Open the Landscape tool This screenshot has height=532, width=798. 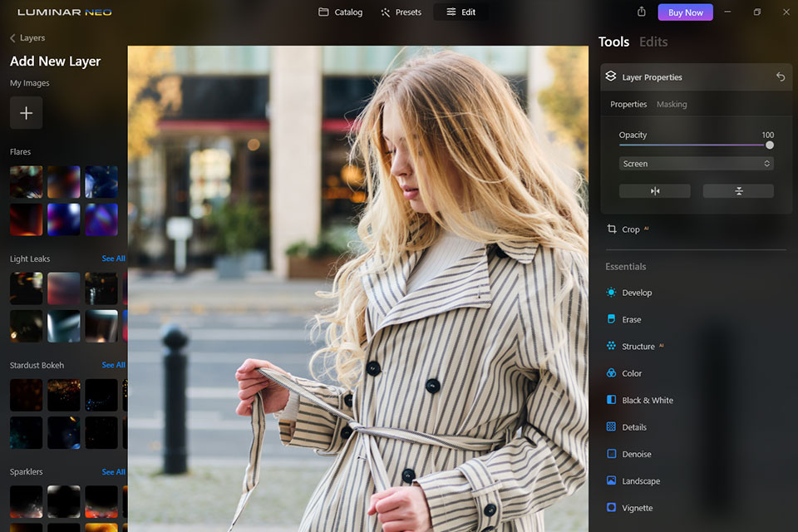[x=633, y=481]
